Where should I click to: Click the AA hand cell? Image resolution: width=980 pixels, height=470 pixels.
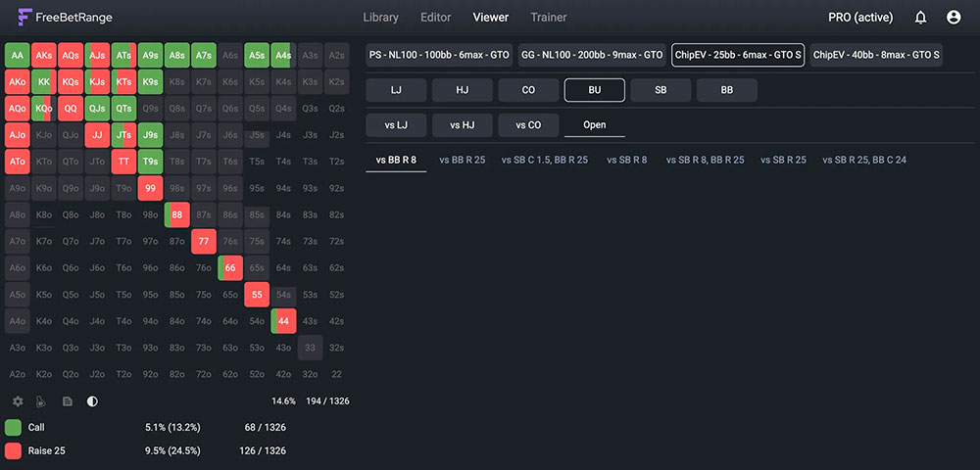18,55
